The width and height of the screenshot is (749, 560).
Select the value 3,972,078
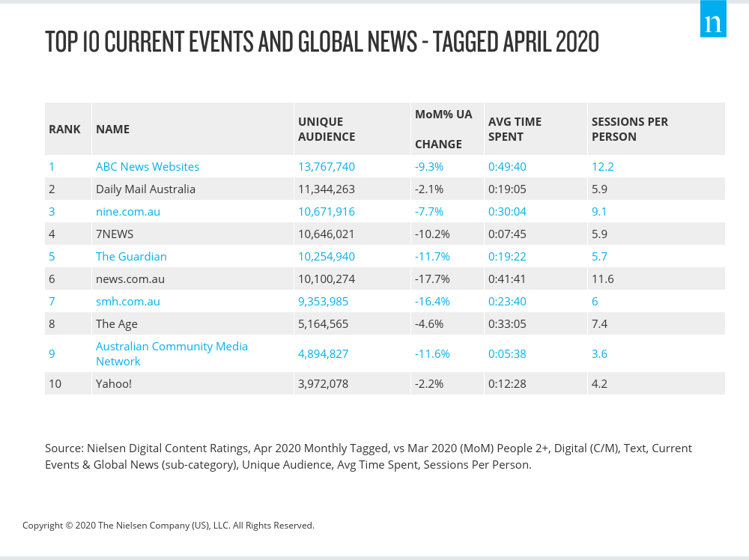pos(323,384)
